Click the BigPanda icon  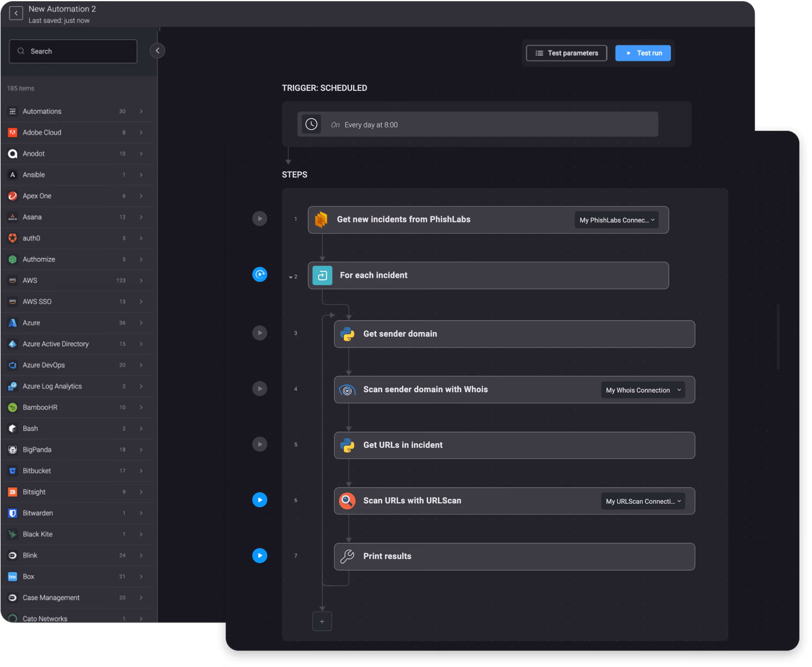click(x=13, y=449)
